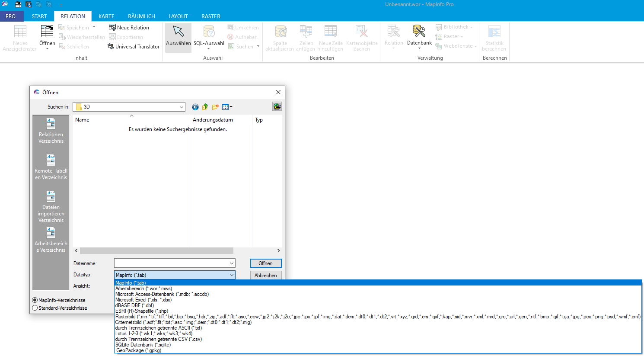Open the Universal Translator tool
Image resolution: width=644 pixels, height=356 pixels.
click(134, 46)
